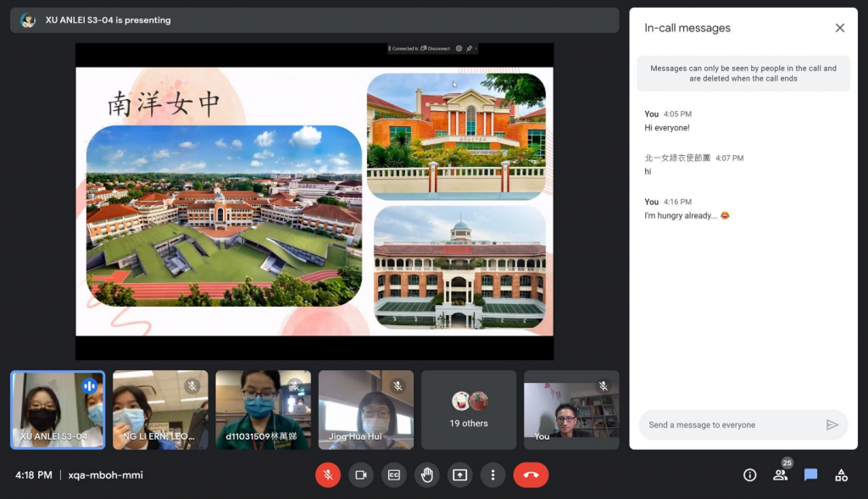
Task: Click the aerial campus photo on the slide
Action: pyautogui.click(x=224, y=216)
